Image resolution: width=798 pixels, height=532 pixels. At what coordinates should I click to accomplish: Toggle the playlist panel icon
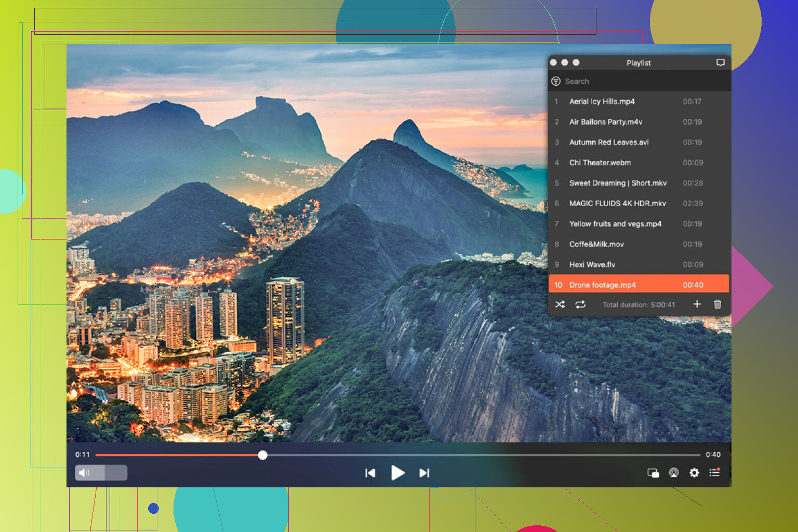click(715, 472)
